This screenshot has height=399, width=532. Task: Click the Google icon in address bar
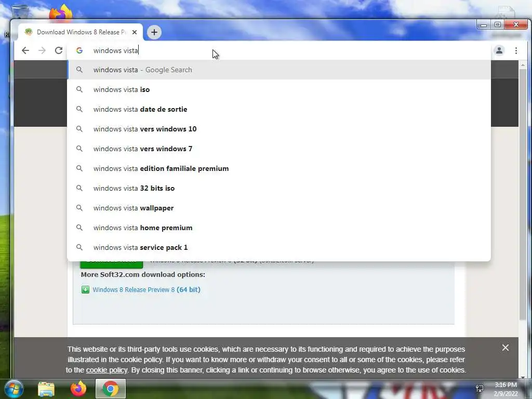(79, 50)
